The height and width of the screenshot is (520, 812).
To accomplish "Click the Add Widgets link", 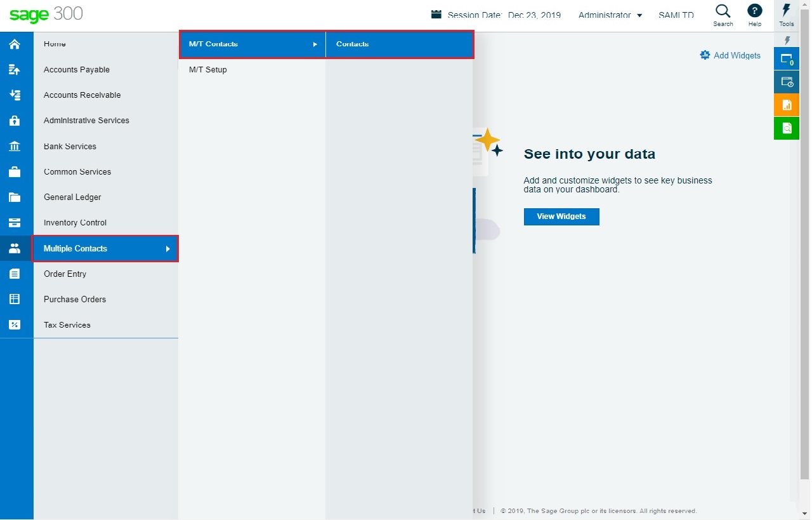I will tap(730, 56).
